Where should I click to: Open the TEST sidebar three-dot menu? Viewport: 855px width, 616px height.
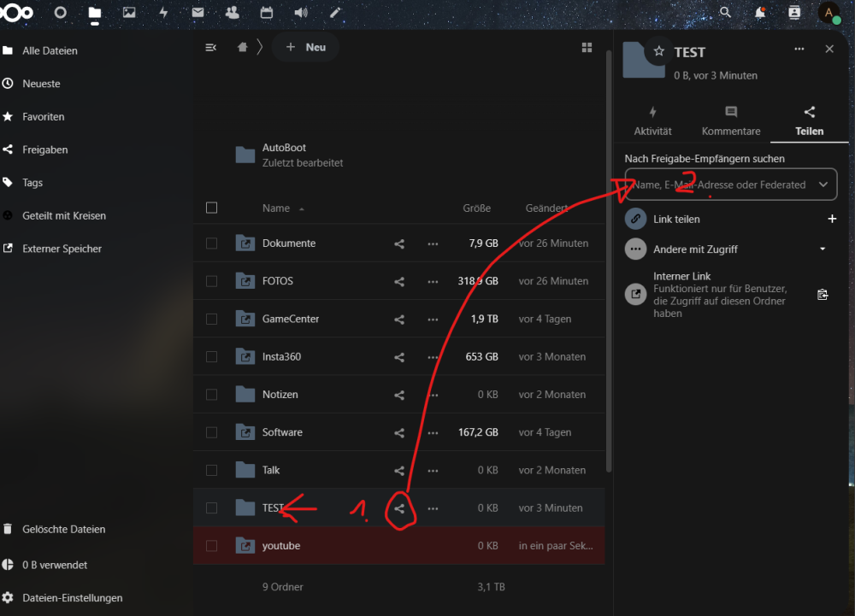799,49
